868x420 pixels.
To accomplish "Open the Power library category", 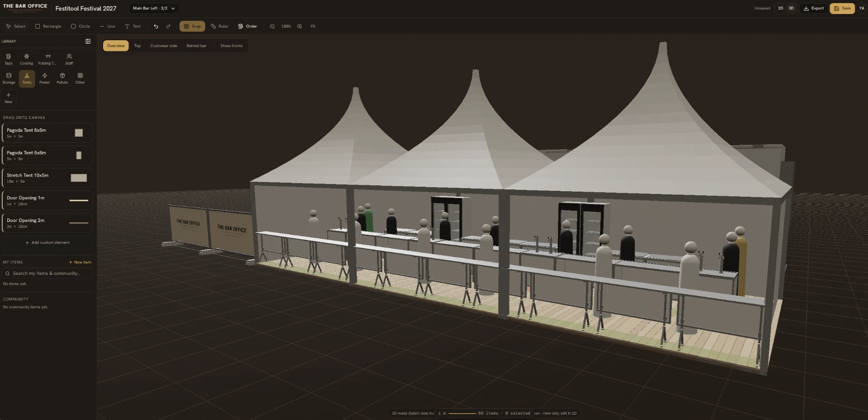I will pos(44,79).
